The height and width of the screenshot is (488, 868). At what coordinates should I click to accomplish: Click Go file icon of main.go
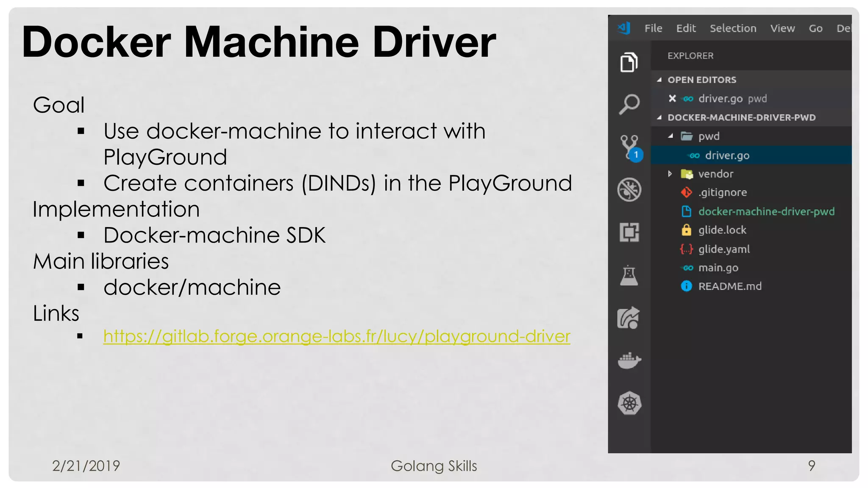coord(687,268)
